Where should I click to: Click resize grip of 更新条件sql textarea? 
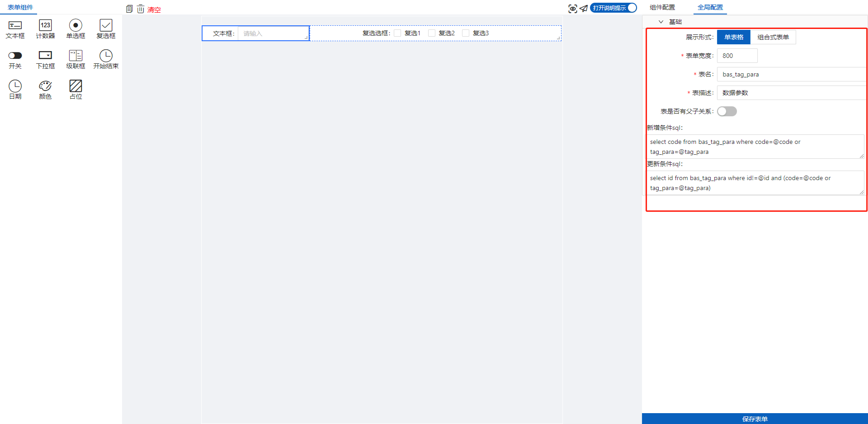click(861, 192)
